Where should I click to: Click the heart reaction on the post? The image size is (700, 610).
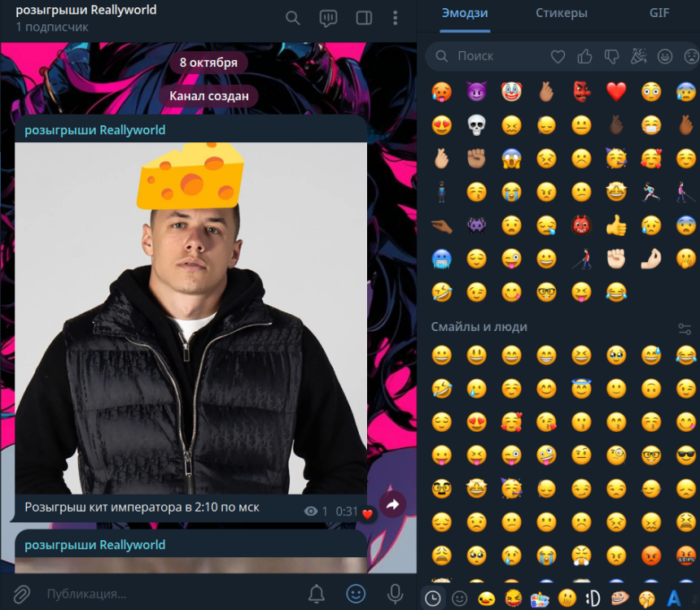(367, 514)
